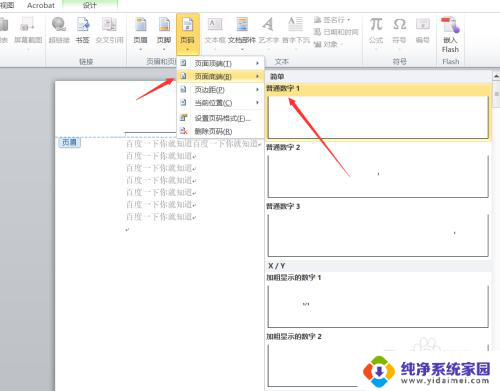
Task: Open dropdown arrow under 页码
Action: 188,50
